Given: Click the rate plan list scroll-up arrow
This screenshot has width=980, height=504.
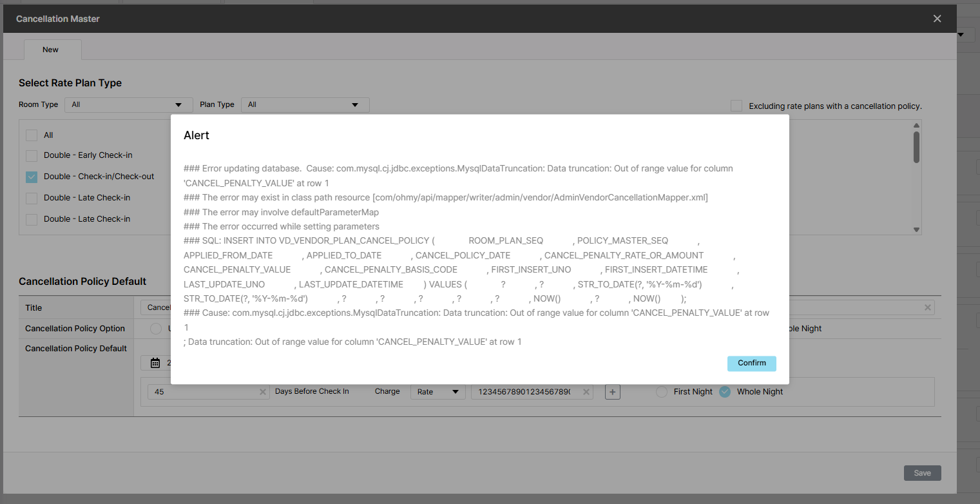Looking at the screenshot, I should point(916,125).
